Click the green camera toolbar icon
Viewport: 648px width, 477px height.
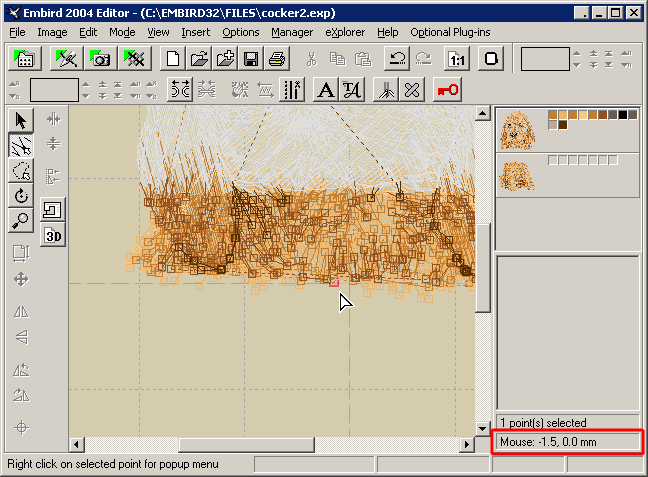point(100,58)
